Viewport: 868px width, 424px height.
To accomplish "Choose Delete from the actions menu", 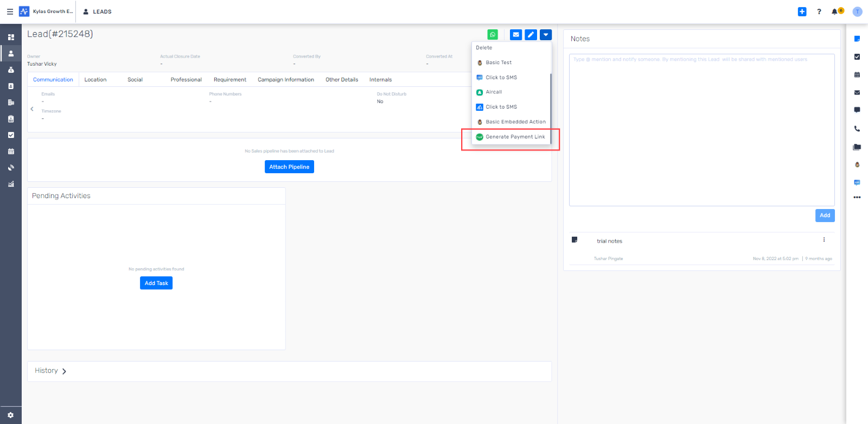I will pos(484,48).
